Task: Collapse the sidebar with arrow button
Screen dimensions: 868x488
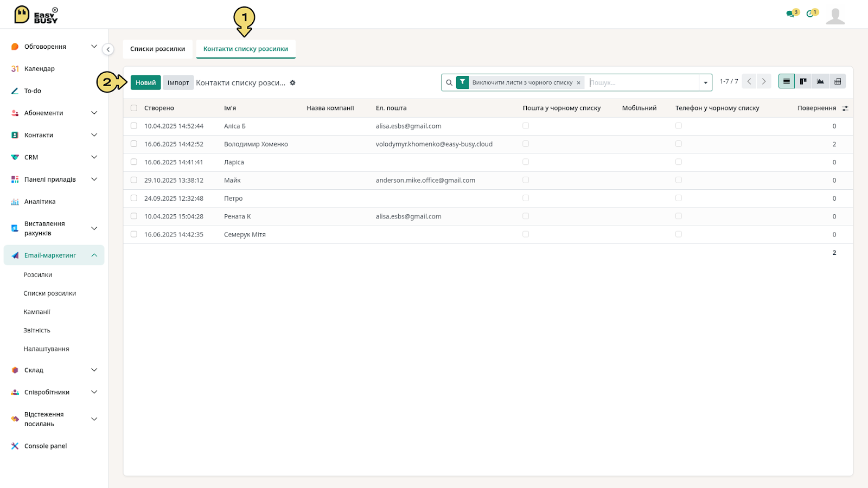Action: point(108,49)
